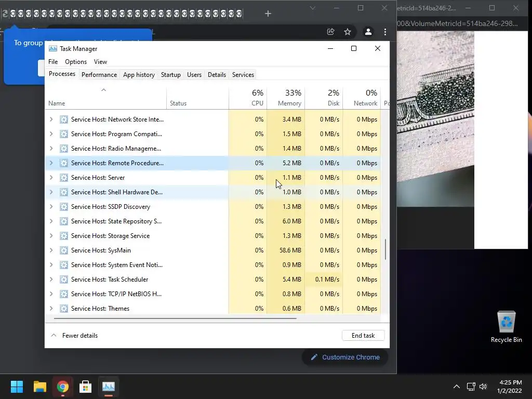The image size is (532, 399).
Task: Open the Chrome profile avatar icon
Action: tap(368, 32)
